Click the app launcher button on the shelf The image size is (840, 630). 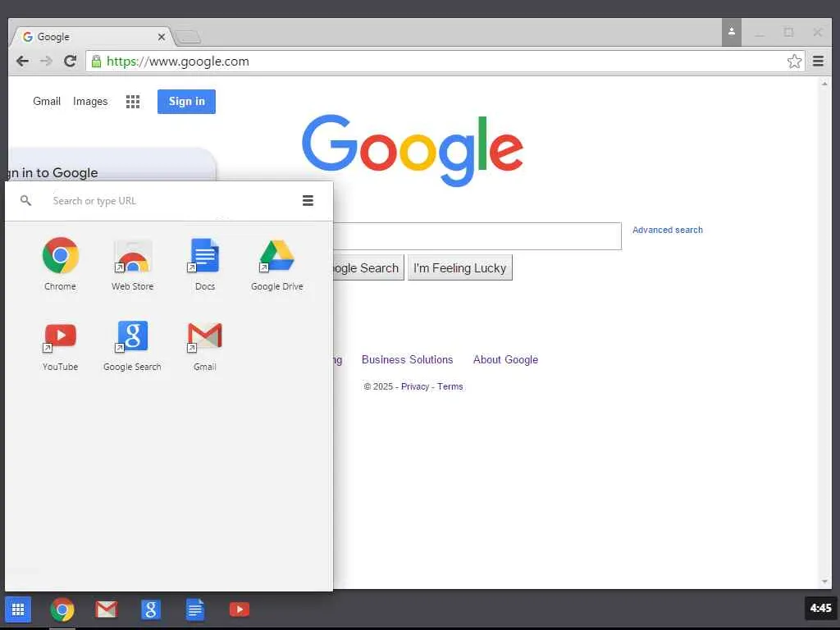18,609
